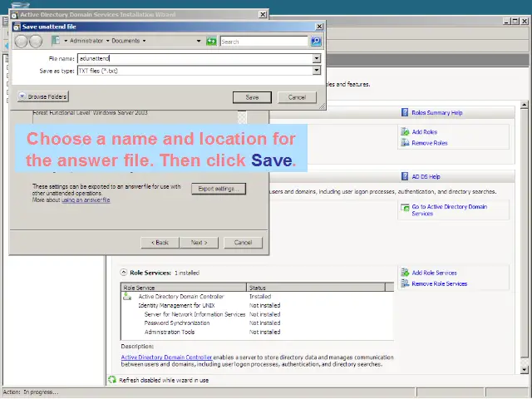Click Remove Role Services link
532x399 pixels.
point(440,283)
